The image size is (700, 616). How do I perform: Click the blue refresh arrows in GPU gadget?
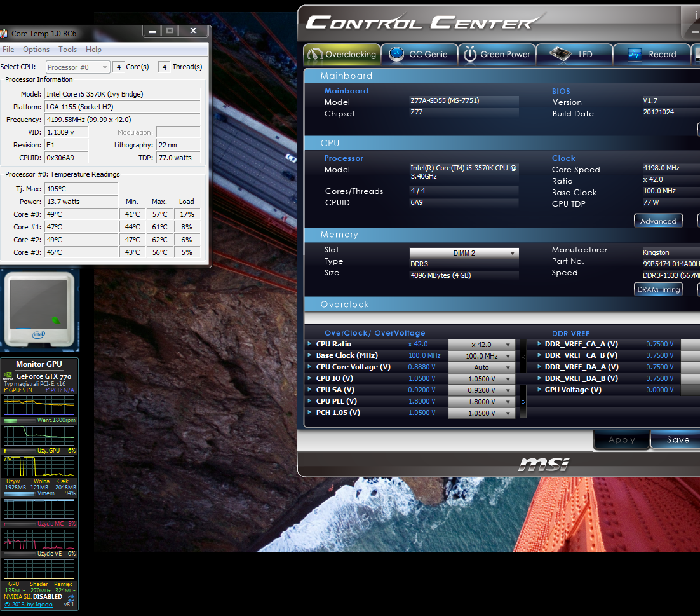[71, 598]
